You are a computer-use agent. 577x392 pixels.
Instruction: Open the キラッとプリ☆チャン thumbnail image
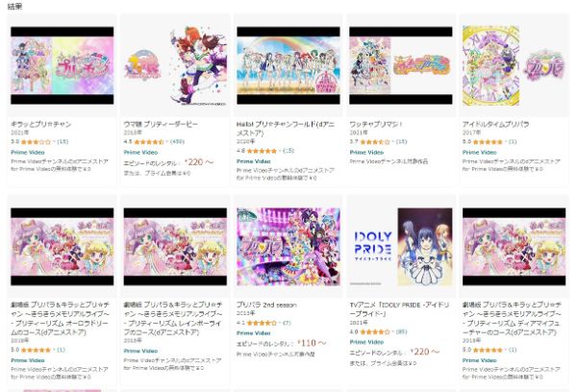63,65
